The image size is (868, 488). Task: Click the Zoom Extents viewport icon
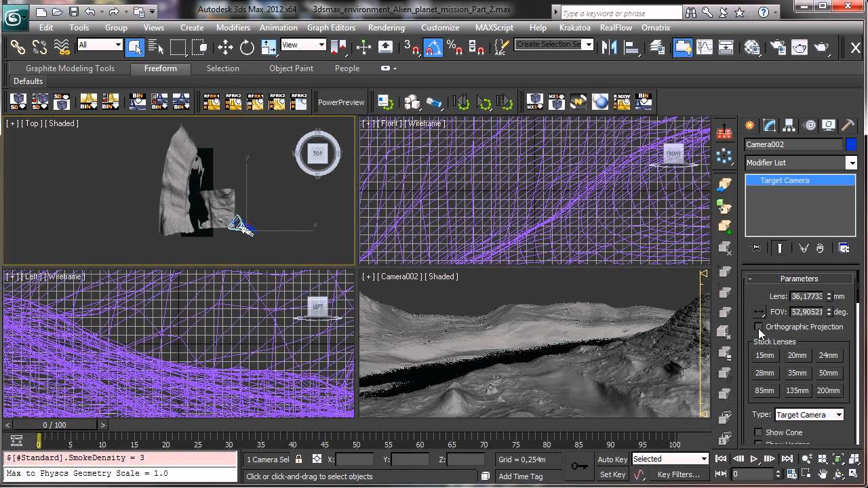pos(839,459)
